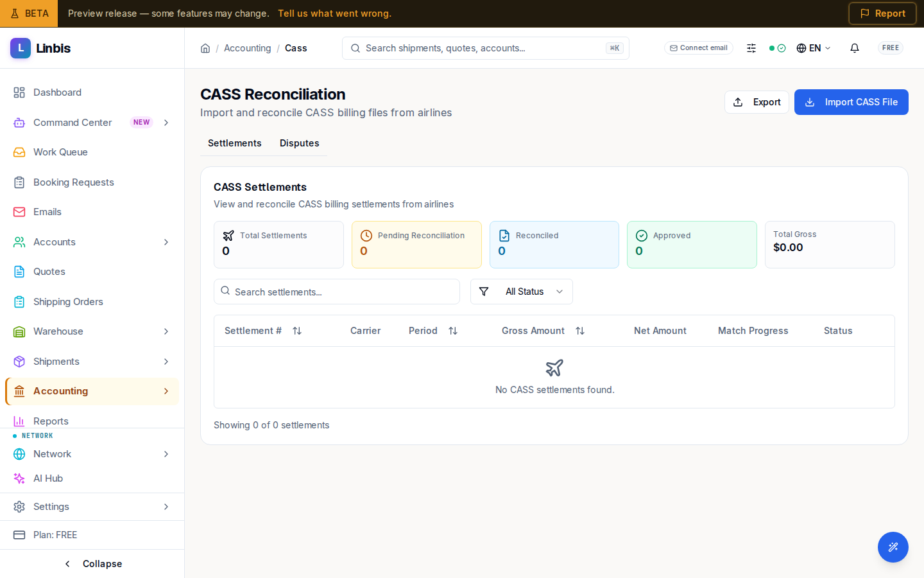Click the Export button
This screenshot has width=924, height=578.
click(x=757, y=102)
